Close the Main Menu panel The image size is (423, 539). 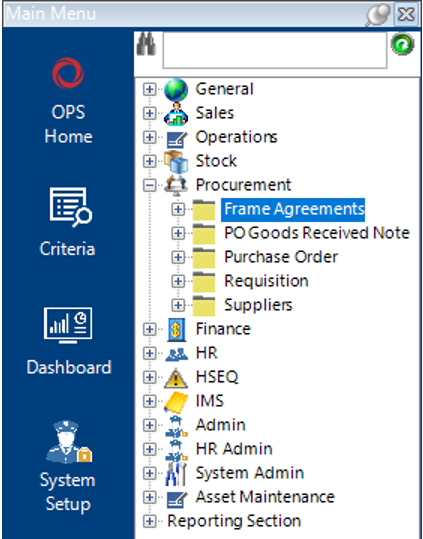point(406,15)
